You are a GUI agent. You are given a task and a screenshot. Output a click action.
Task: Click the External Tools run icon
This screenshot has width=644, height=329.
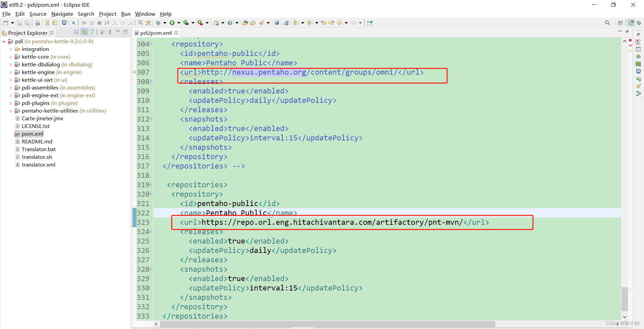point(200,23)
